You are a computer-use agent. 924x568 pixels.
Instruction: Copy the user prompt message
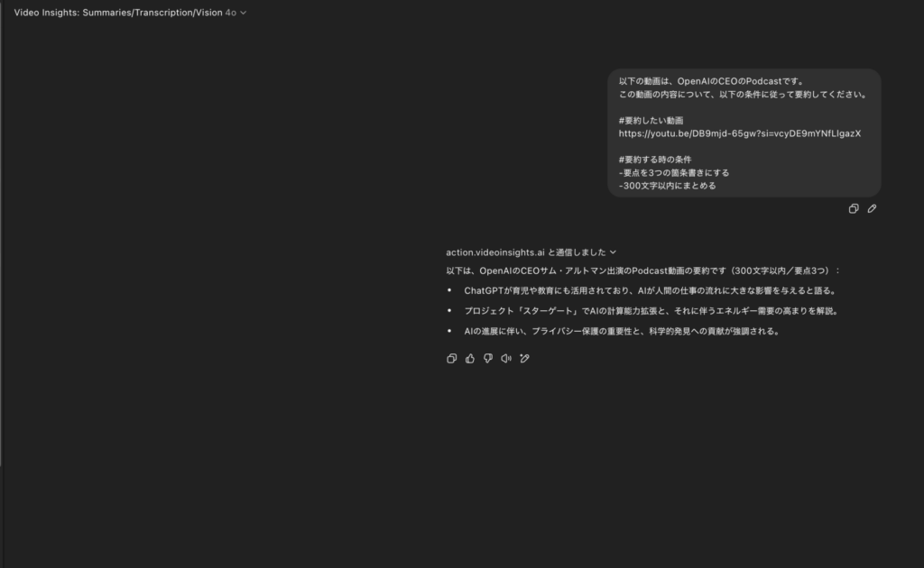[854, 209]
